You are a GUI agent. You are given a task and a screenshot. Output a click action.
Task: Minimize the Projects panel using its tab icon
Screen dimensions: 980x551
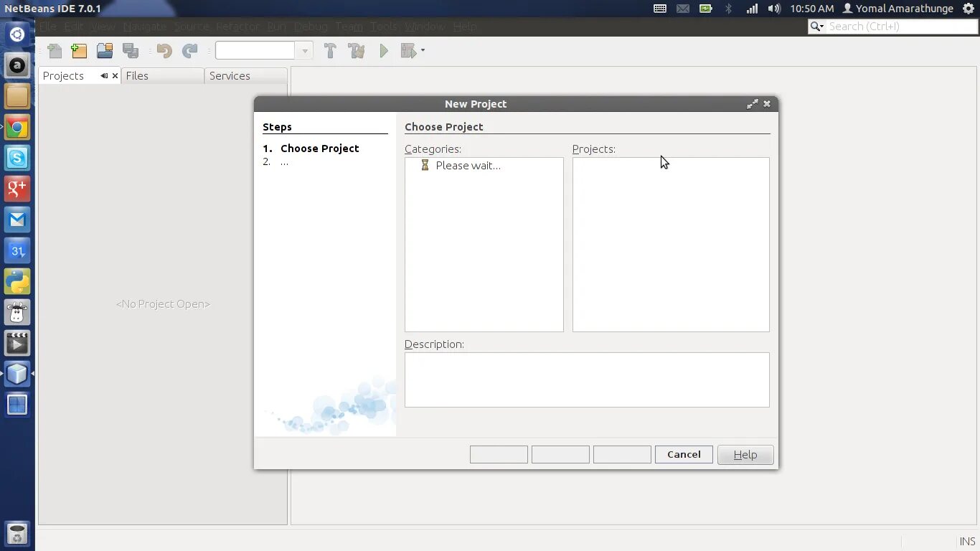click(104, 75)
